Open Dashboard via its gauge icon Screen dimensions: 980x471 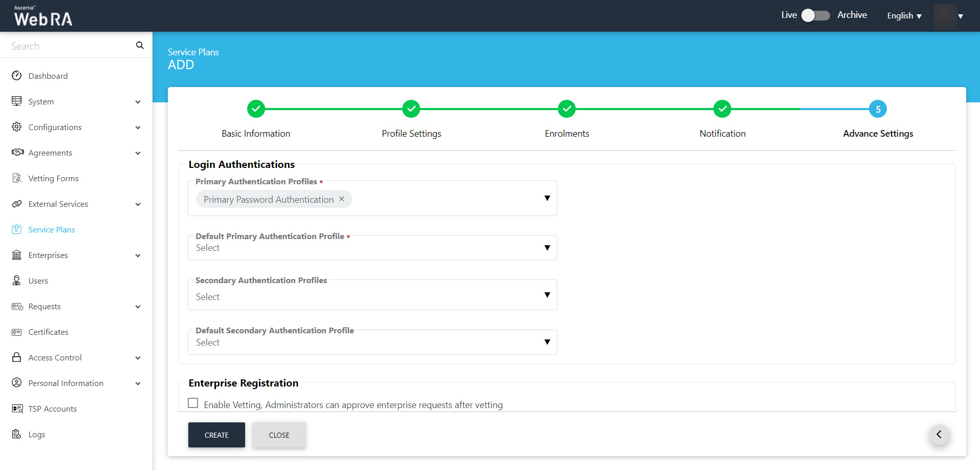click(x=17, y=76)
